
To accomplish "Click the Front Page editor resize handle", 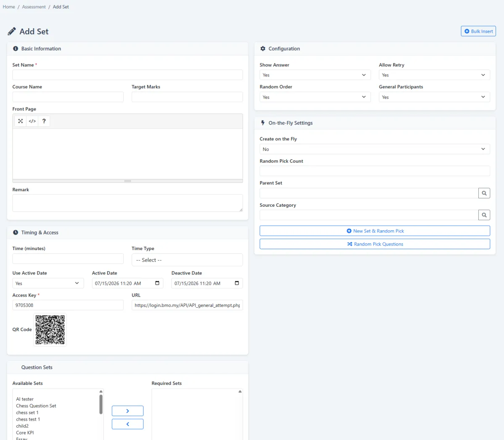I will [128, 181].
